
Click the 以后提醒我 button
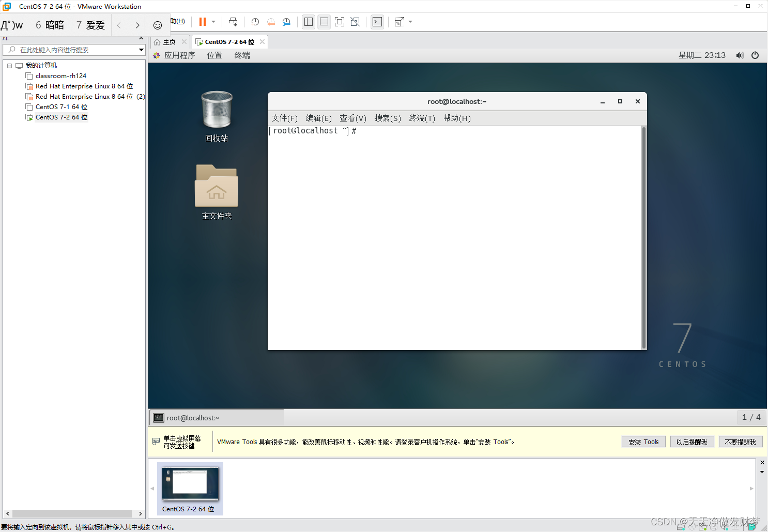[692, 442]
